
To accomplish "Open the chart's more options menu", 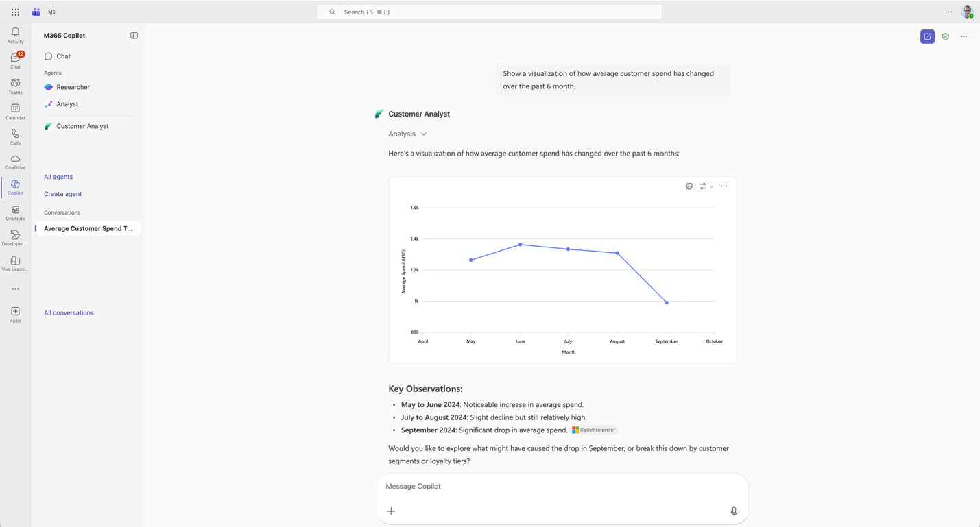I will coord(724,186).
